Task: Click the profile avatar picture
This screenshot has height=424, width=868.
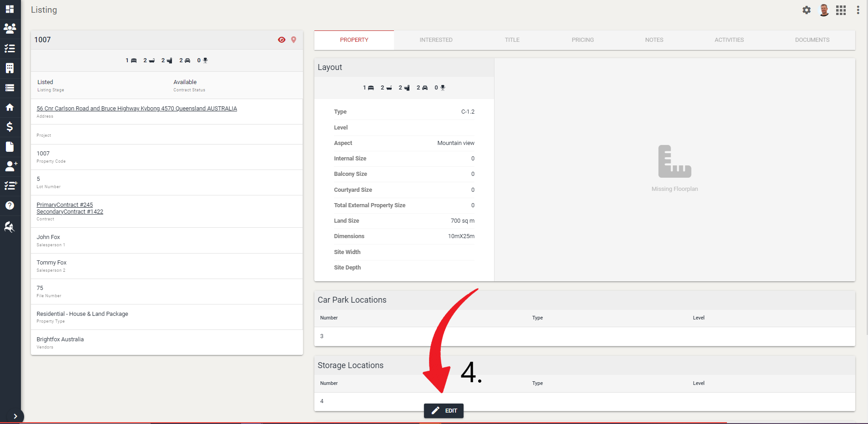Action: tap(824, 10)
